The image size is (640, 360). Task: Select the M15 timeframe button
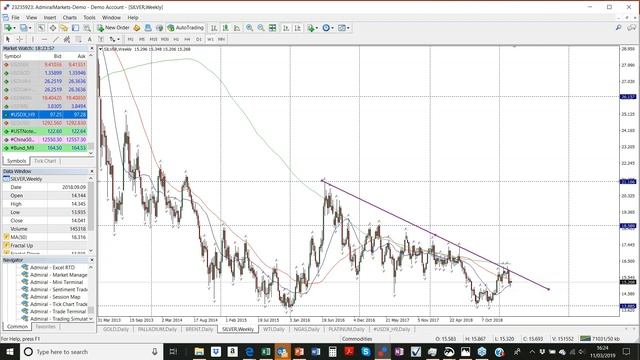click(x=153, y=39)
